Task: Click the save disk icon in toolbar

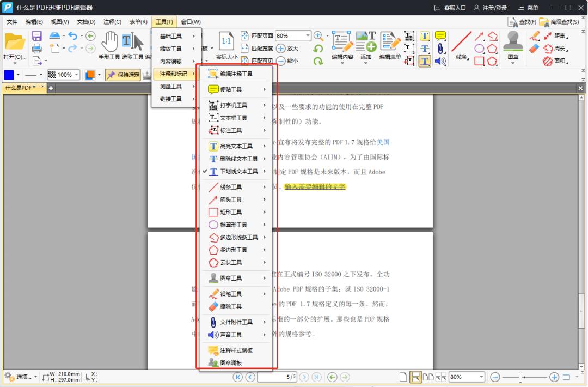Action: pos(37,36)
